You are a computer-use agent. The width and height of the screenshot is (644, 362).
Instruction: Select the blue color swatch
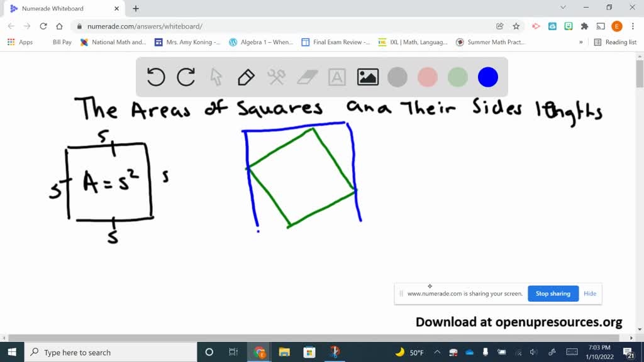click(487, 77)
